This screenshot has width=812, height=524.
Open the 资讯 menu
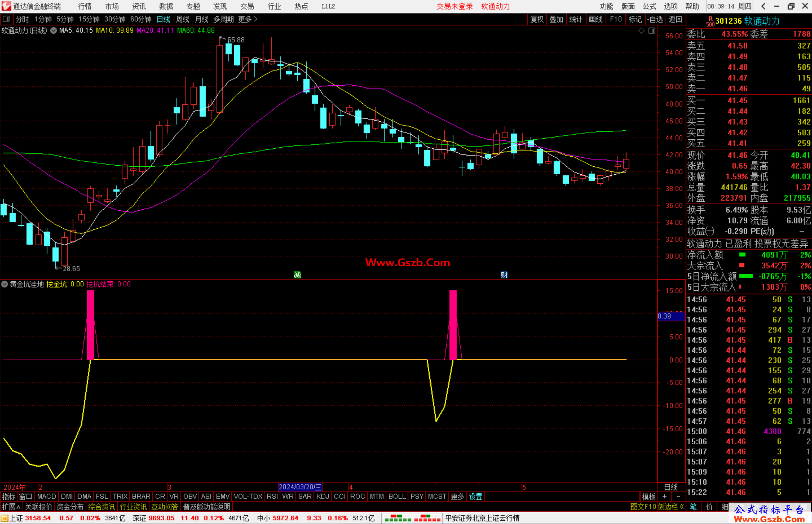139,6
